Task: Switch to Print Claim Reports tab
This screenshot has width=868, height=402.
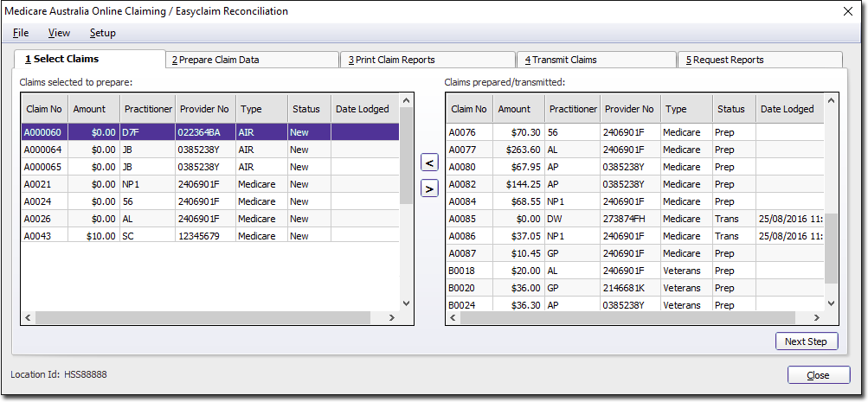Action: 428,60
